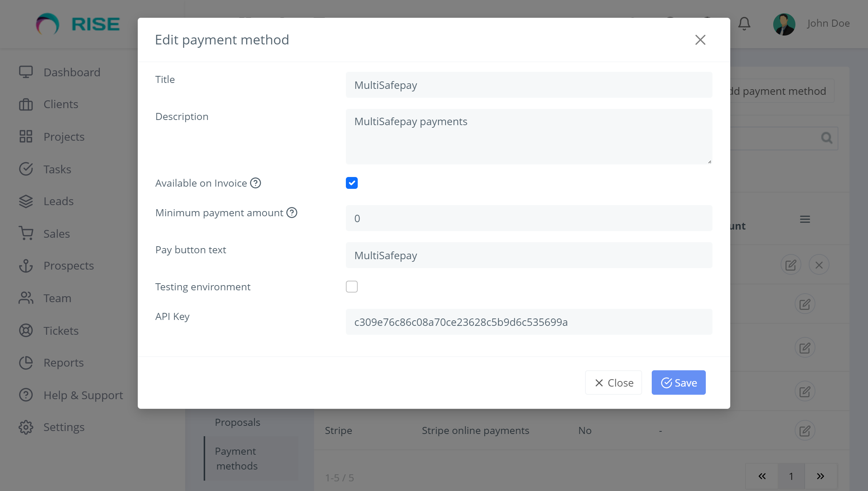The image size is (868, 491).
Task: Click the notification bell
Action: (x=744, y=24)
